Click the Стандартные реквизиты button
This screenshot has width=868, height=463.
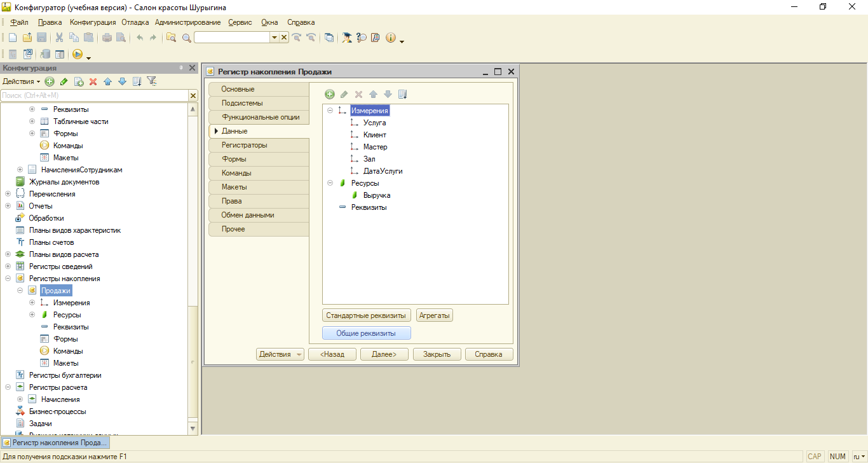pos(366,315)
